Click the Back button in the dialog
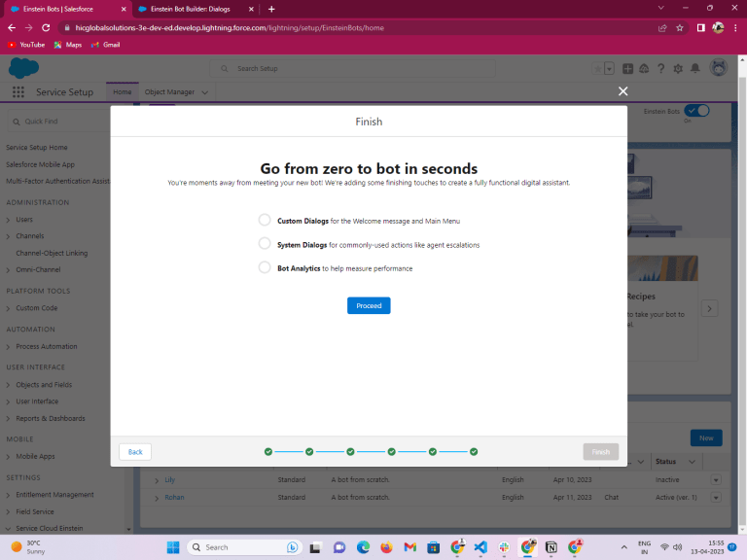The image size is (747, 560). coord(135,452)
